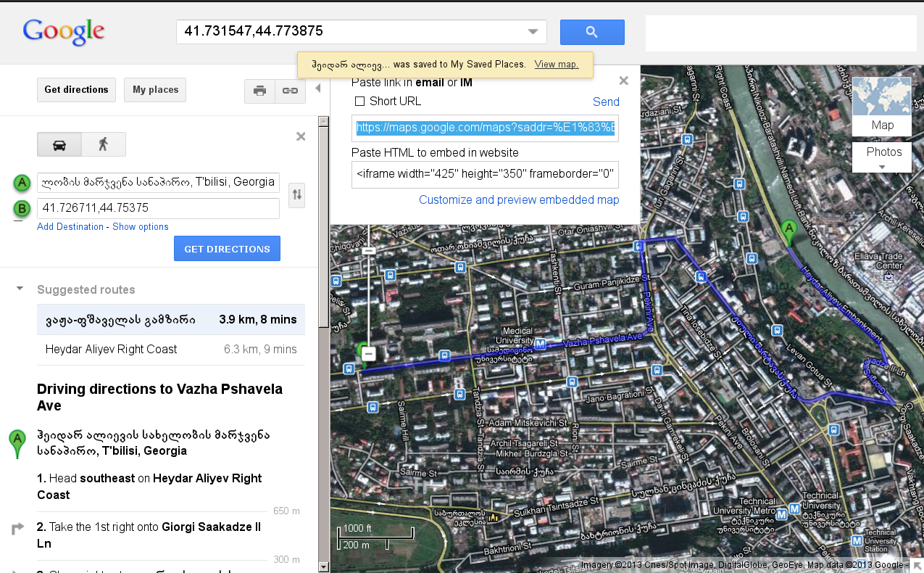Click bus stop icon left of Tandzia St
The width and height of the screenshot is (924, 573).
[459, 394]
